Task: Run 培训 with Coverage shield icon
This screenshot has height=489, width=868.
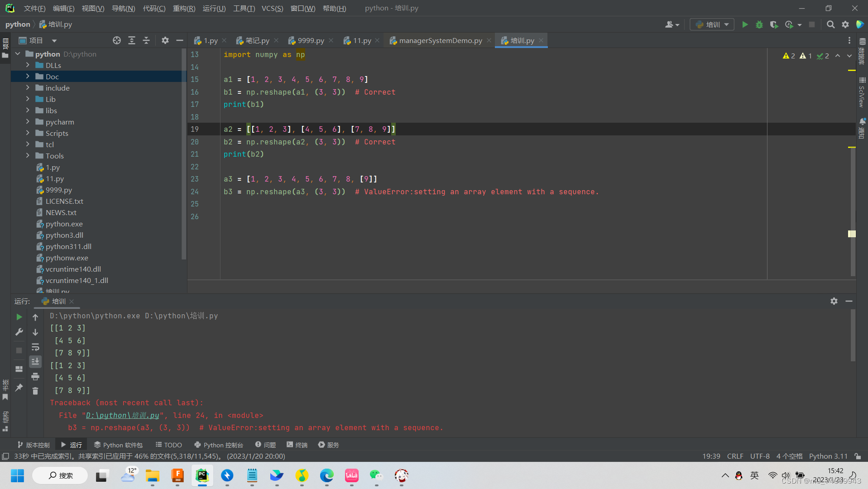Action: [774, 24]
